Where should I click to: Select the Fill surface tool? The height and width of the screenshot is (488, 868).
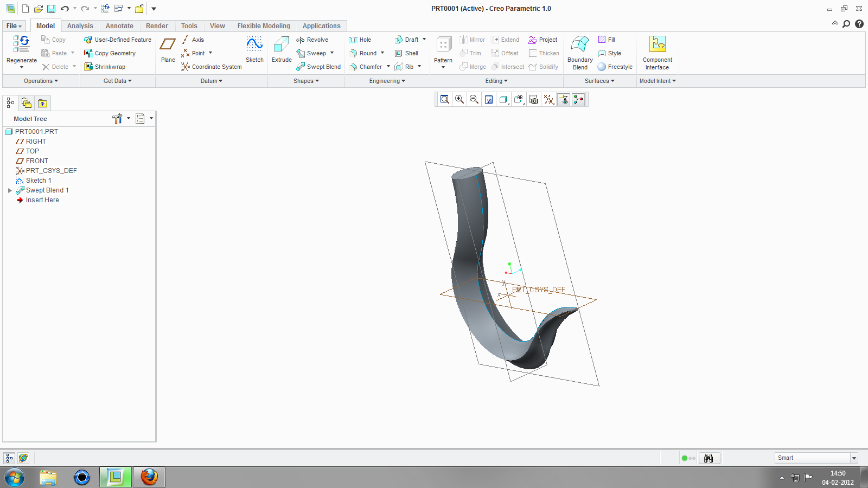607,40
